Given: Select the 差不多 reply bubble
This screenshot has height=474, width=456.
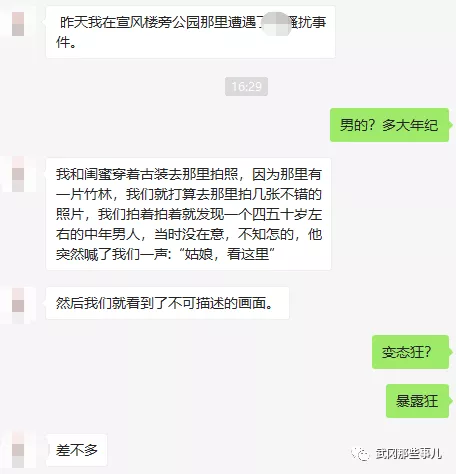Looking at the screenshot, I should pyautogui.click(x=77, y=450).
